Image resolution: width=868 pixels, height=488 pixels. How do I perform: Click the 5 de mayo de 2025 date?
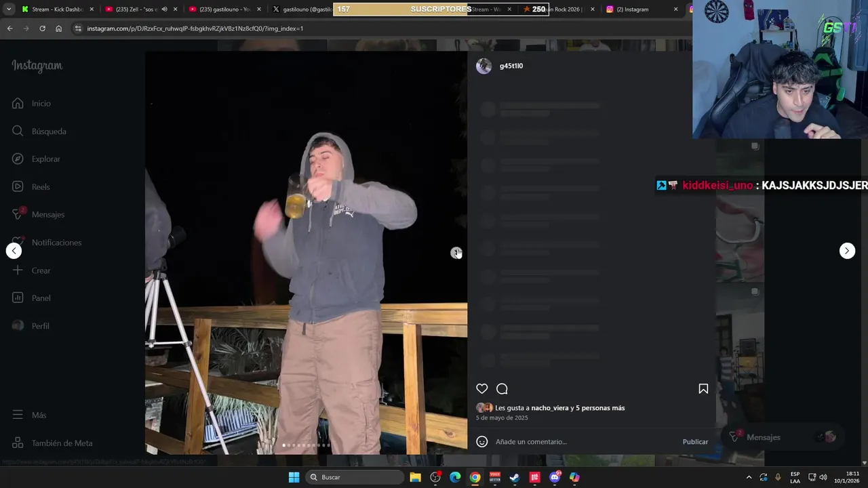click(502, 418)
